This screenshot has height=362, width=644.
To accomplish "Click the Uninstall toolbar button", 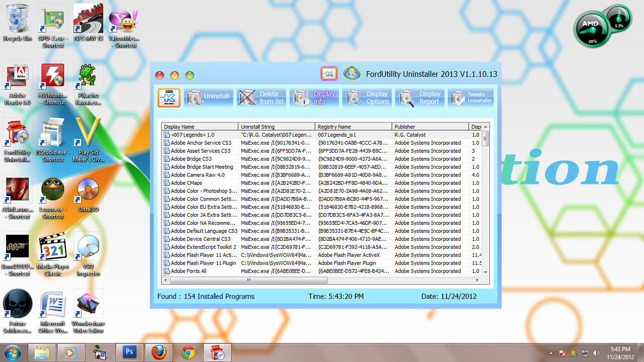I will pos(209,98).
